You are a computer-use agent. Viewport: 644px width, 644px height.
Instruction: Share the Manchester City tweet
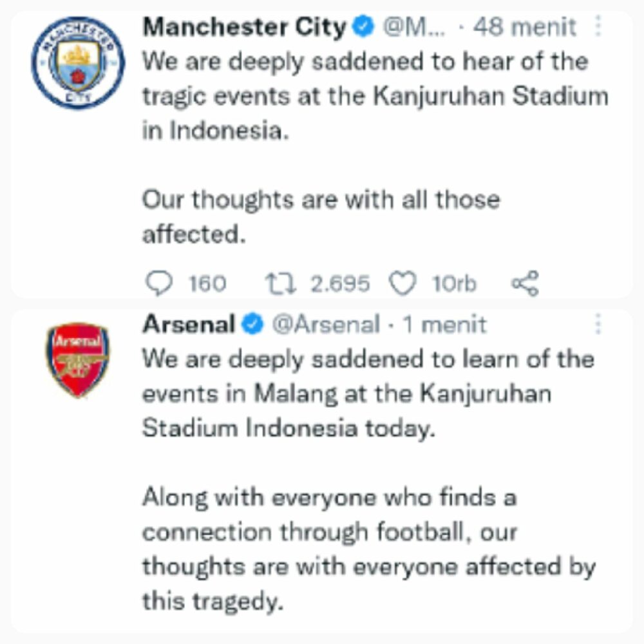(x=525, y=283)
